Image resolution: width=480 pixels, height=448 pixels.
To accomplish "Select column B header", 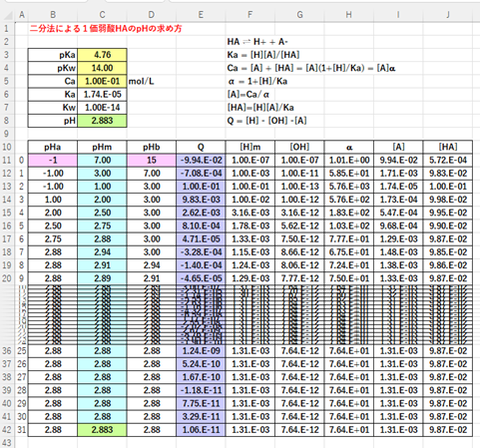I will click(x=53, y=15).
